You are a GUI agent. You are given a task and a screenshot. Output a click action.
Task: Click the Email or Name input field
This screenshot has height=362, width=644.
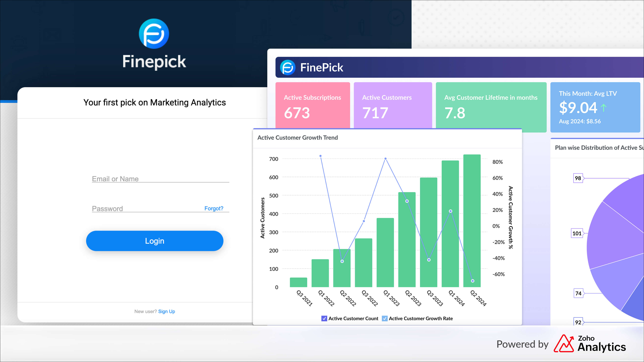point(160,179)
